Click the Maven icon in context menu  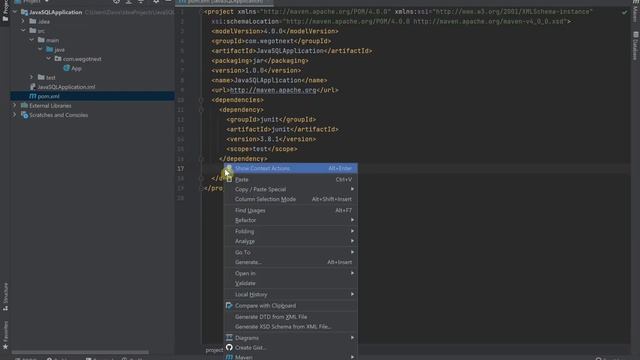(229, 357)
